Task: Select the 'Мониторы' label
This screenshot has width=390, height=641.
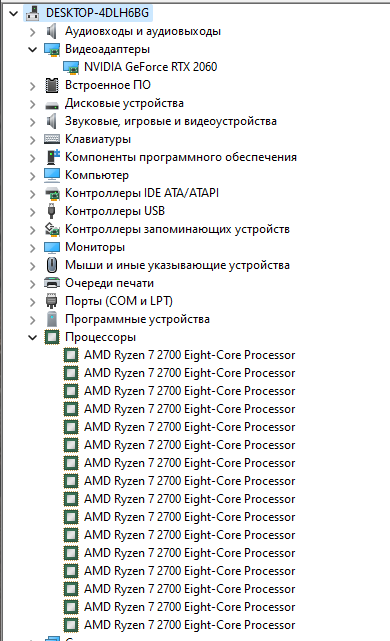Action: tap(95, 247)
